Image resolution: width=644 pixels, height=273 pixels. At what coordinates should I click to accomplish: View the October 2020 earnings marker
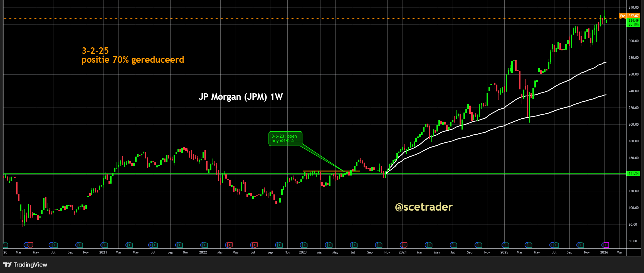click(80, 245)
